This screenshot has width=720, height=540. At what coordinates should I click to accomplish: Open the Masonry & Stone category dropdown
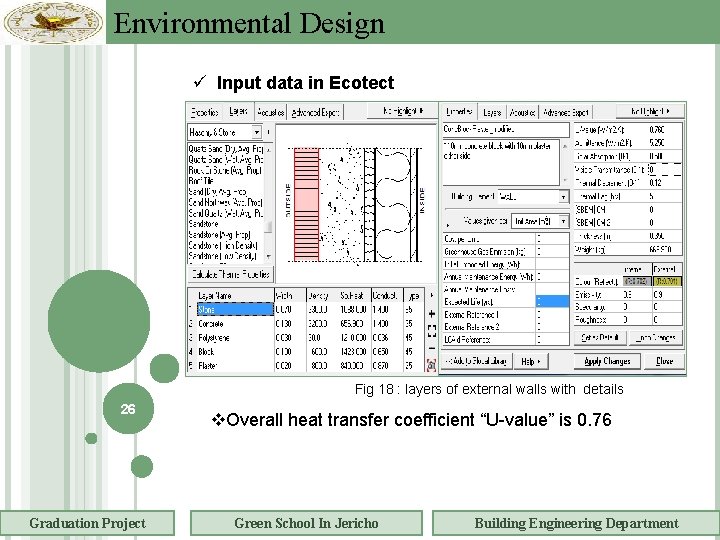click(257, 132)
